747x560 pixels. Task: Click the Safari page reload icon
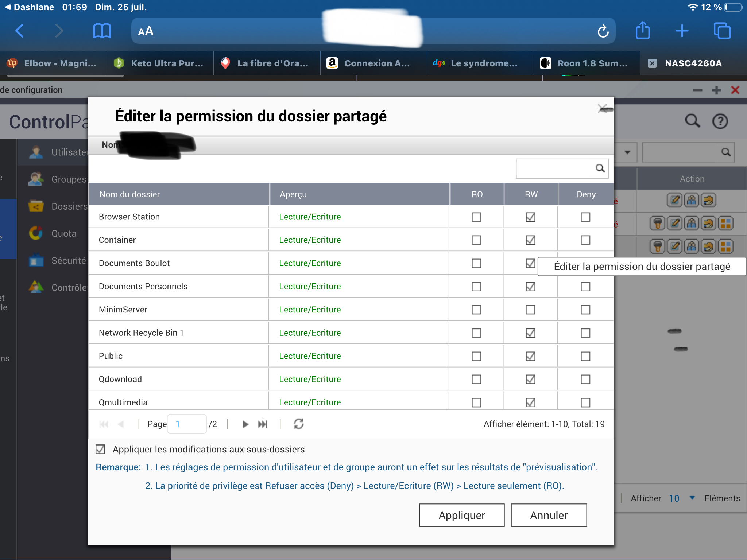[603, 31]
